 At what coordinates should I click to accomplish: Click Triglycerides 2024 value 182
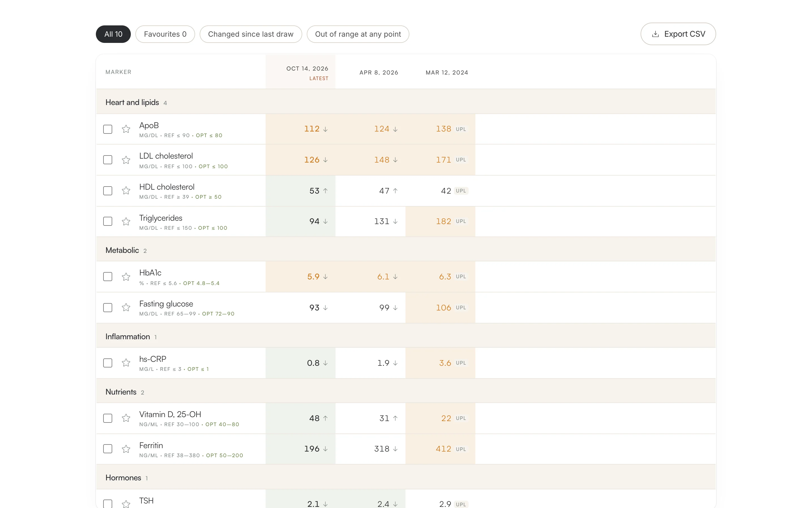(443, 222)
